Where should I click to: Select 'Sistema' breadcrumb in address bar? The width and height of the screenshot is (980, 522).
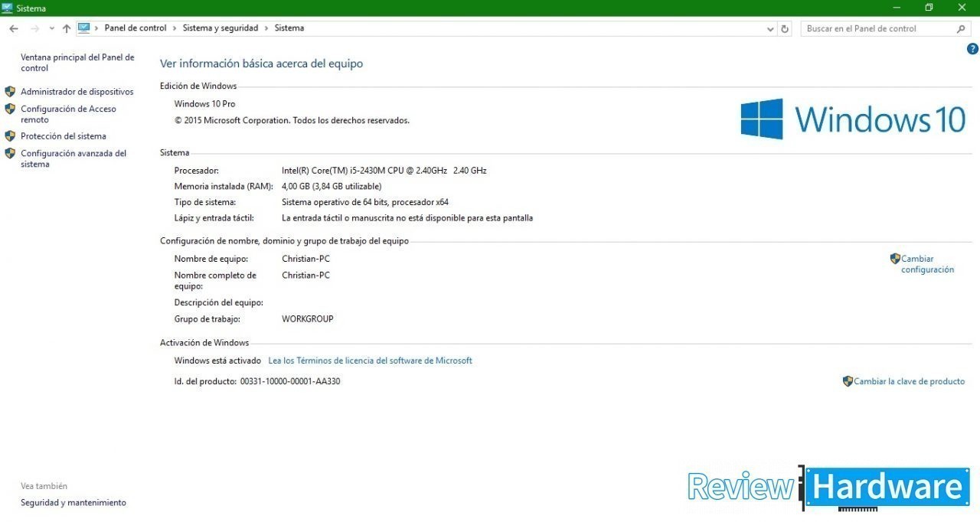[289, 28]
